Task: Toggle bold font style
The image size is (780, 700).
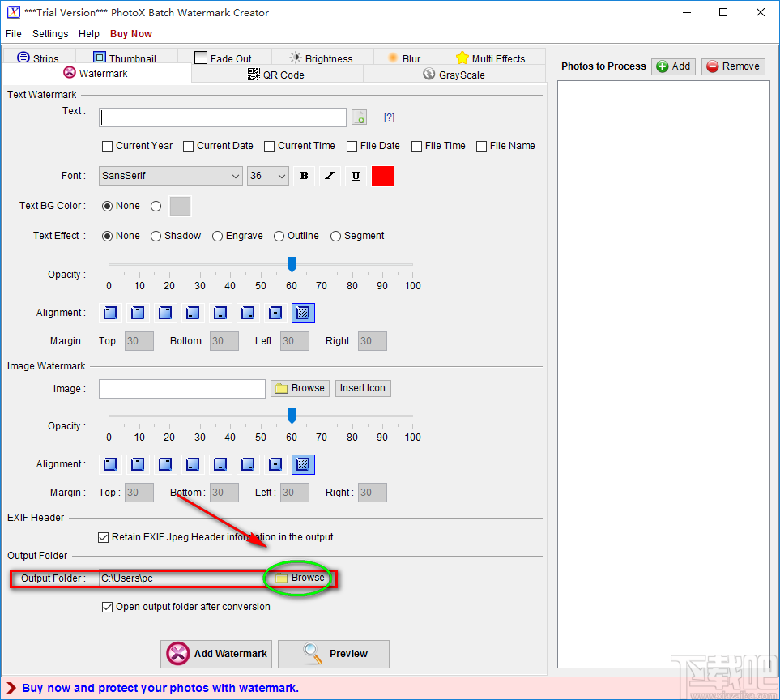Action: (304, 176)
